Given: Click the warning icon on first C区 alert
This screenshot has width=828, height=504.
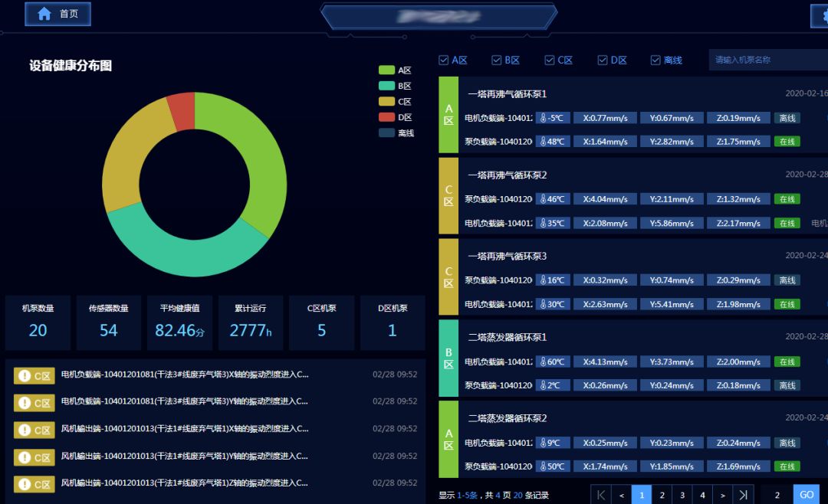Looking at the screenshot, I should coord(25,375).
